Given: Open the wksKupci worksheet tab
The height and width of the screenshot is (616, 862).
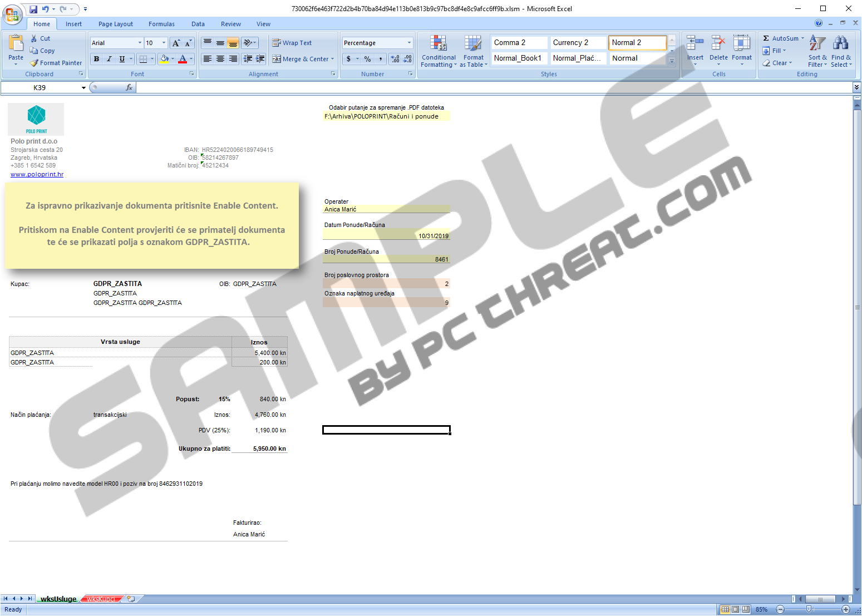Looking at the screenshot, I should (x=101, y=599).
